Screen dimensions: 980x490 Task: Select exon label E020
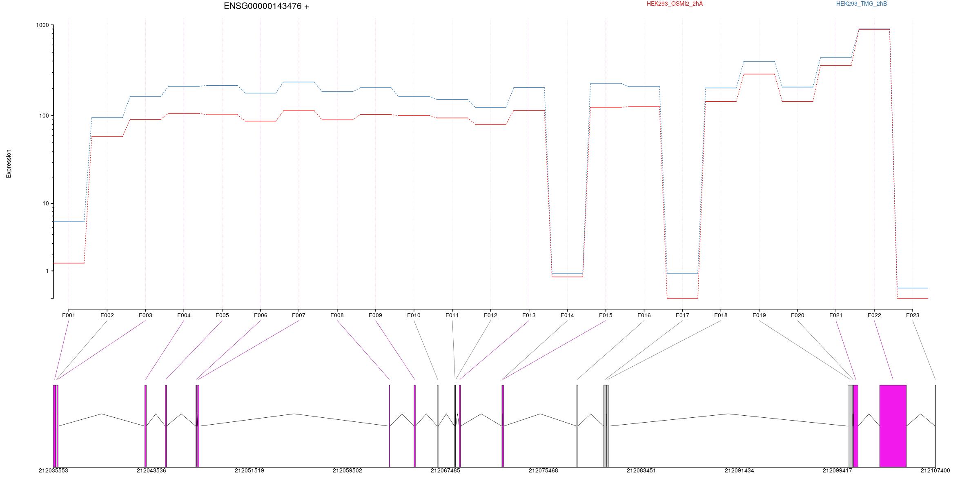[797, 315]
